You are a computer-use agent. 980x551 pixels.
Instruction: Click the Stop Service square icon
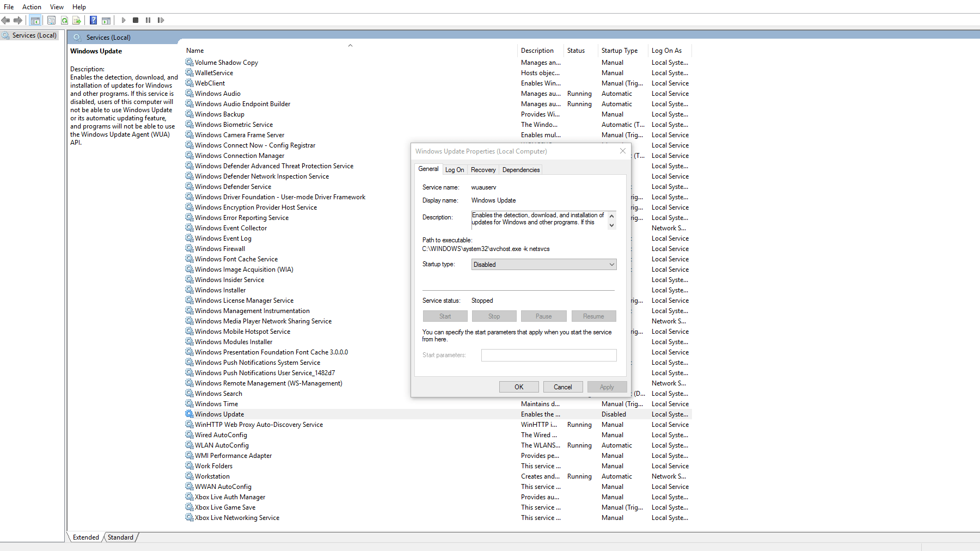(x=136, y=20)
